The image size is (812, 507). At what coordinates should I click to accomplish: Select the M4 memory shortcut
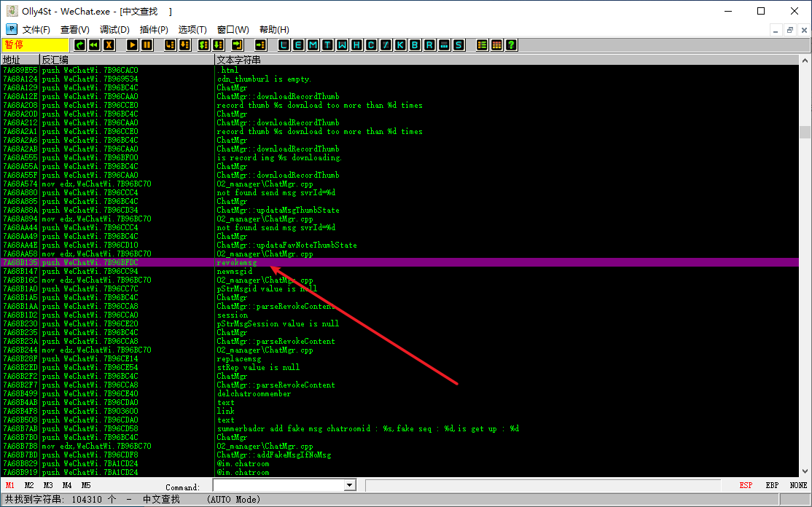[67, 485]
